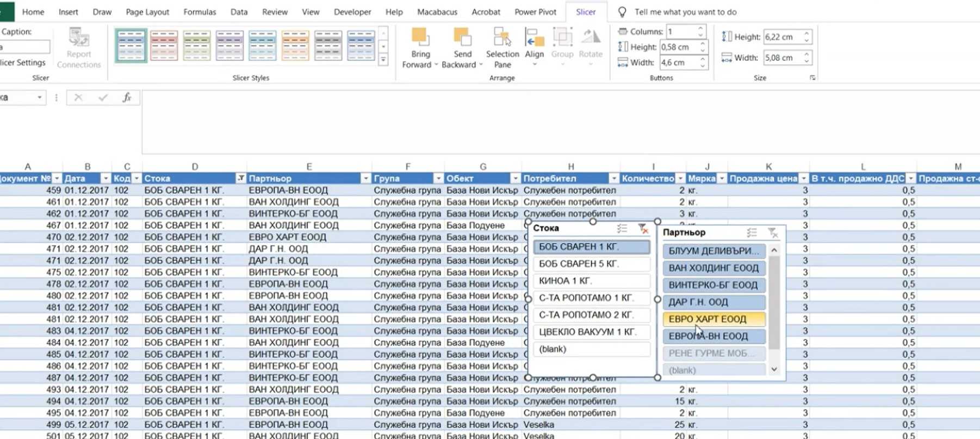Expand the Slicer Styles gallery
The image size is (980, 439).
click(383, 60)
